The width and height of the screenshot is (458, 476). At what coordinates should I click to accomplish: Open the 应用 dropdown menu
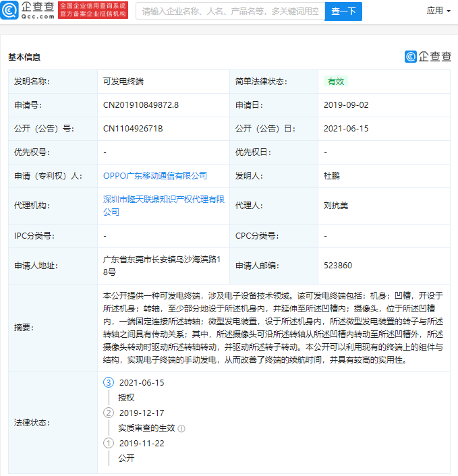coord(438,11)
